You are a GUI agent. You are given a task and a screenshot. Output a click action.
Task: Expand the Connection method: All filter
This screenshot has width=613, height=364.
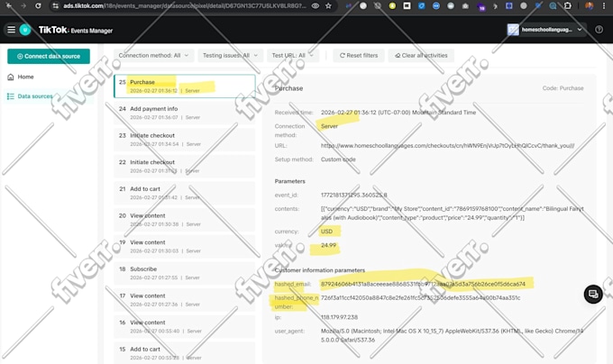pyautogui.click(x=153, y=56)
